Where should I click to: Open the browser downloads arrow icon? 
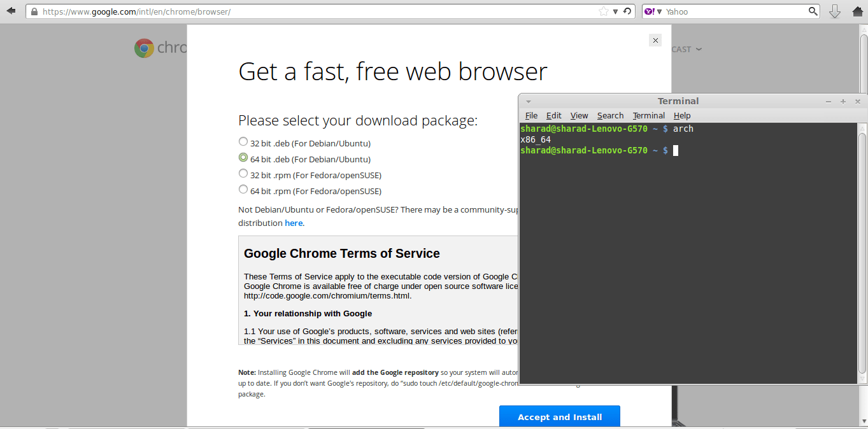pyautogui.click(x=835, y=11)
